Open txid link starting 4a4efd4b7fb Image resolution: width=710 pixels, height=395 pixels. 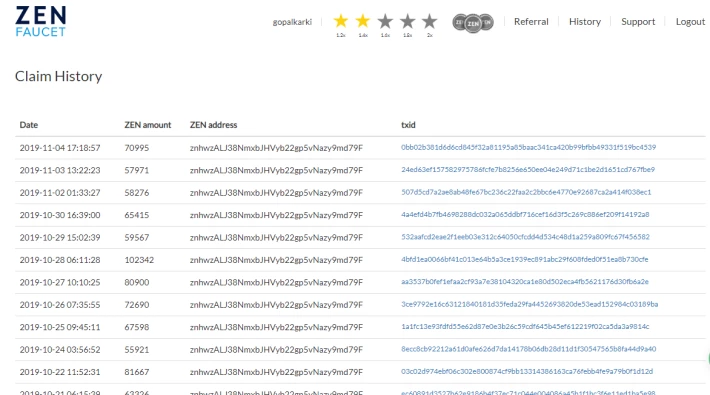point(525,214)
